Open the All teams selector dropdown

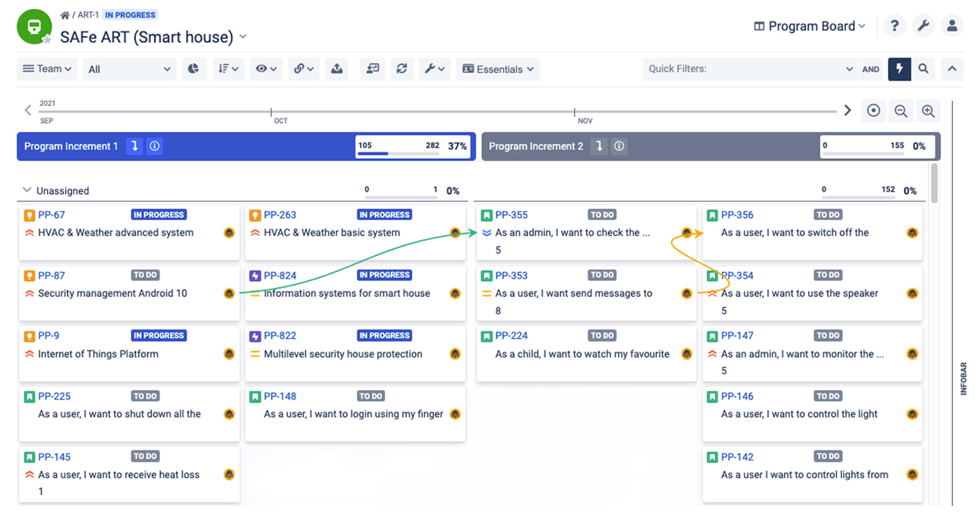(129, 69)
